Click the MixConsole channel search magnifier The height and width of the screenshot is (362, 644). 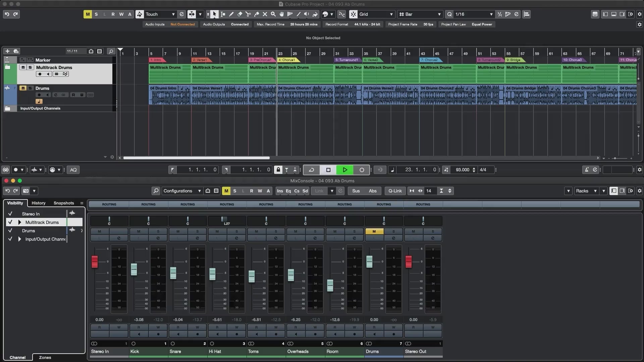(x=156, y=191)
